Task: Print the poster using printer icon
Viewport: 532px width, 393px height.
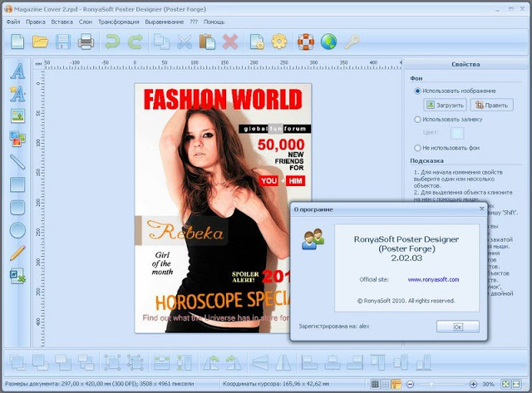Action: (86, 42)
